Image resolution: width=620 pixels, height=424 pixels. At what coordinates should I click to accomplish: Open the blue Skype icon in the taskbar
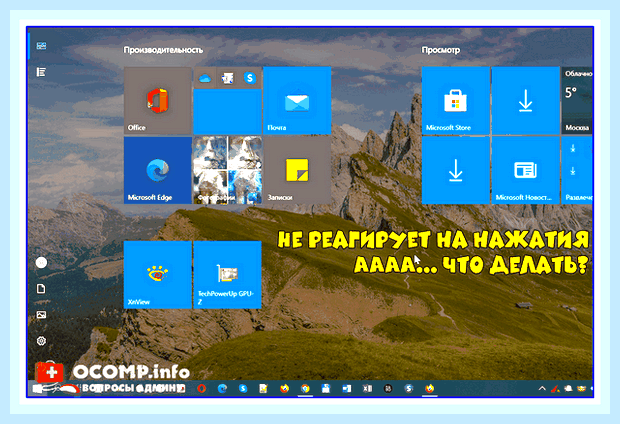click(243, 388)
